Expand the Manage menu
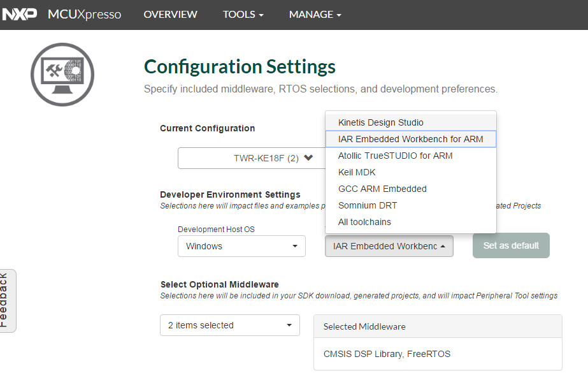Viewport: 588px width, 380px height. point(315,14)
